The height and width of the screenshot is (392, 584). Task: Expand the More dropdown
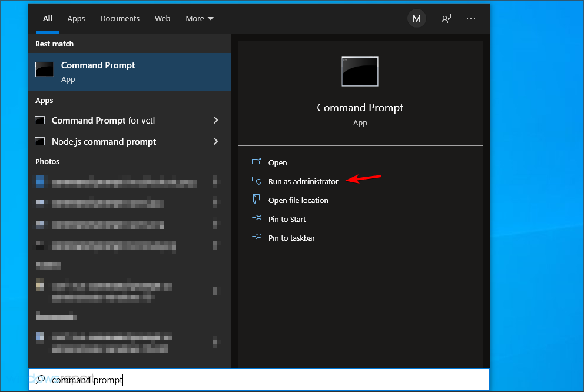pyautogui.click(x=199, y=18)
